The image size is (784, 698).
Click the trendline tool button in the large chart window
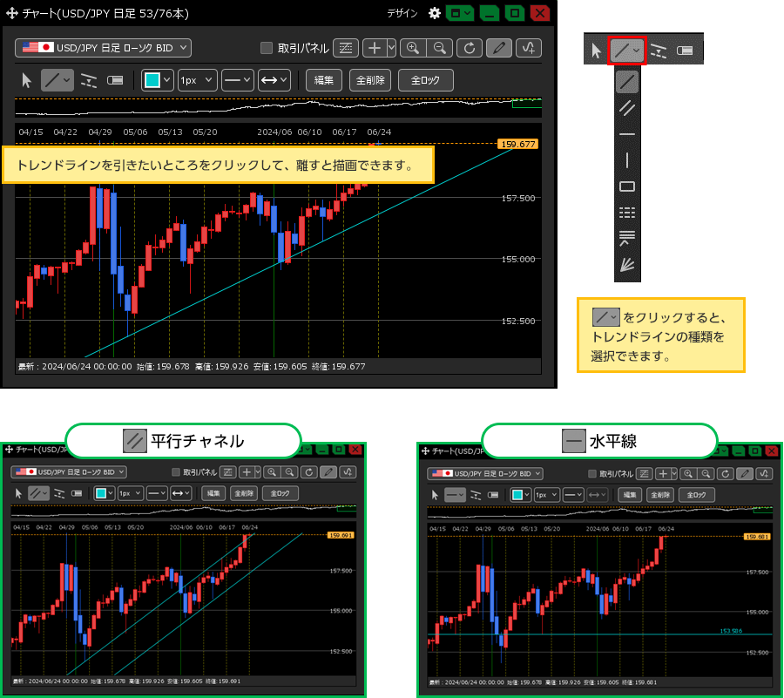click(57, 80)
